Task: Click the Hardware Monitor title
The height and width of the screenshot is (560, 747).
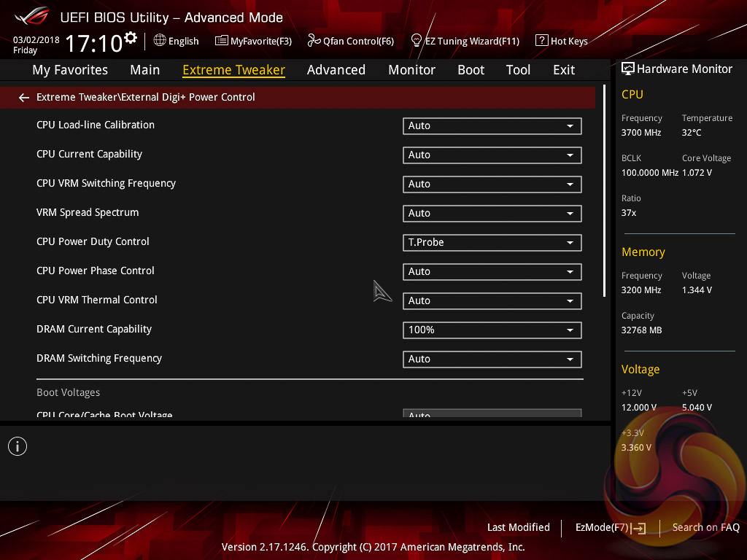Action: point(684,69)
